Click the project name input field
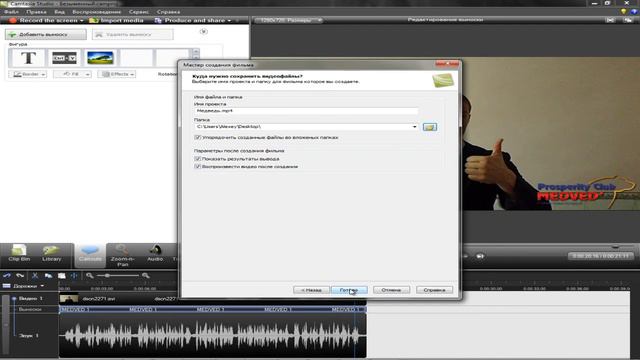 click(306, 111)
